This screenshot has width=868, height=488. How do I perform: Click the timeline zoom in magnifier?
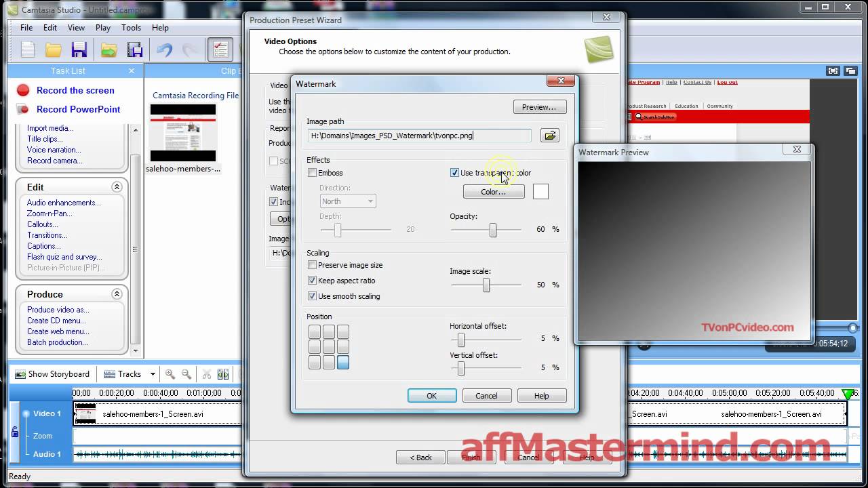pyautogui.click(x=170, y=374)
